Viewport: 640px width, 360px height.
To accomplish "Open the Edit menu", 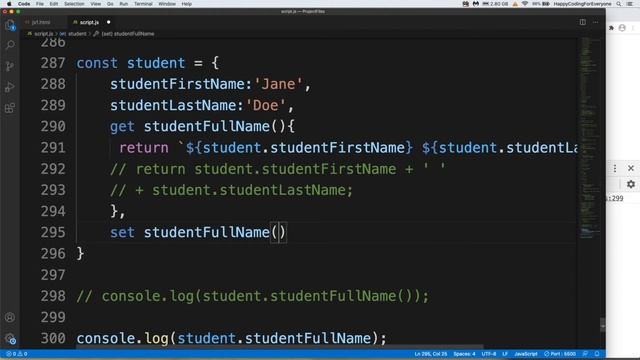I will pos(54,4).
